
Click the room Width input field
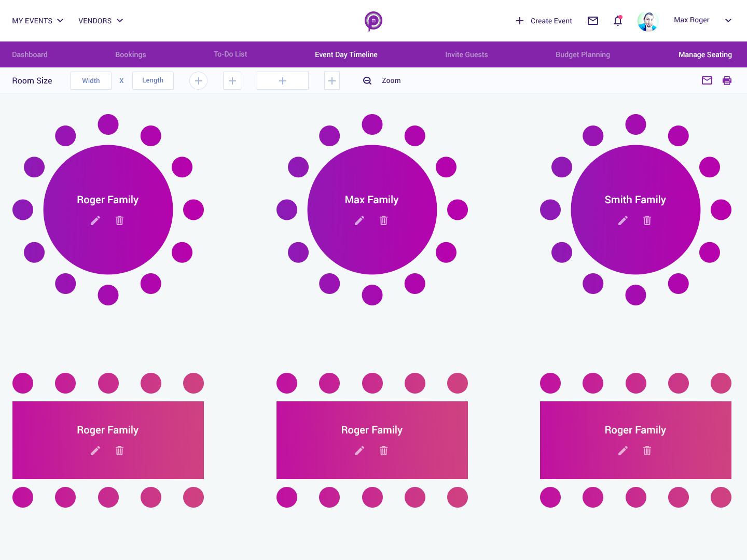click(91, 80)
